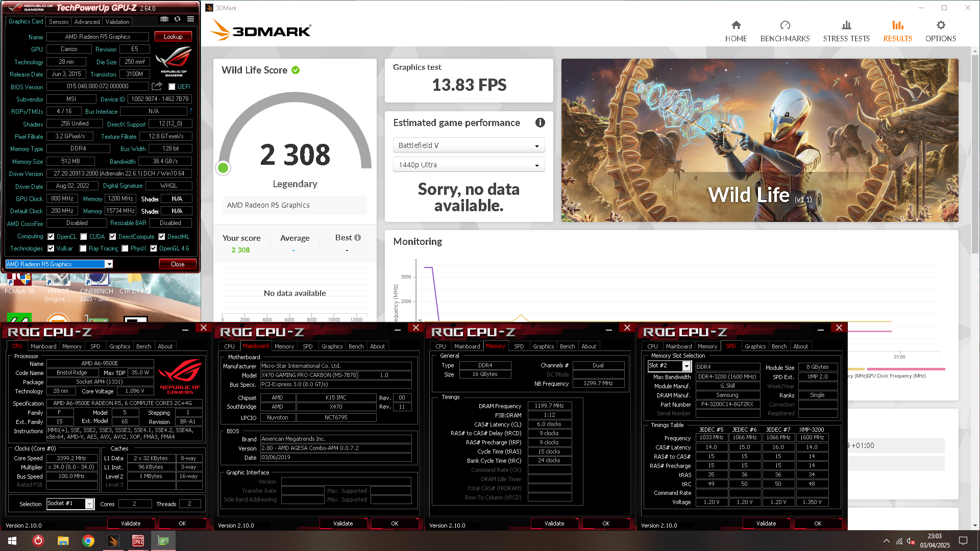The width and height of the screenshot is (980, 551).
Task: Click the green dot on the score gauge
Action: pos(223,168)
